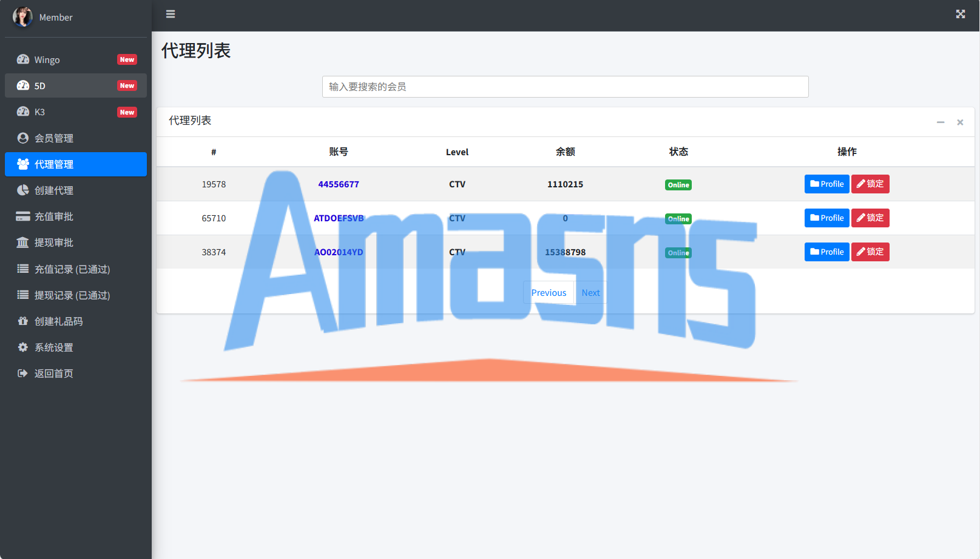Click the 提现记录 list icon
980x559 pixels.
(23, 295)
